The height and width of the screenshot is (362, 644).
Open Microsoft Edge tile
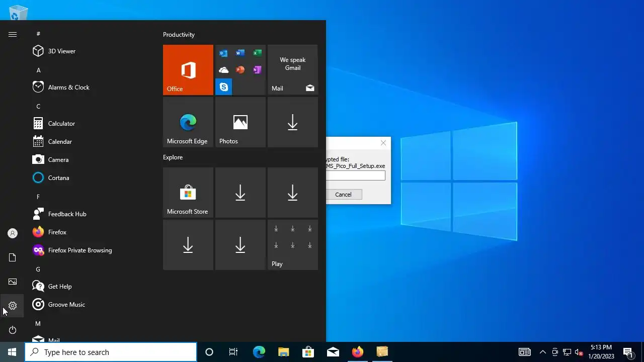(188, 122)
